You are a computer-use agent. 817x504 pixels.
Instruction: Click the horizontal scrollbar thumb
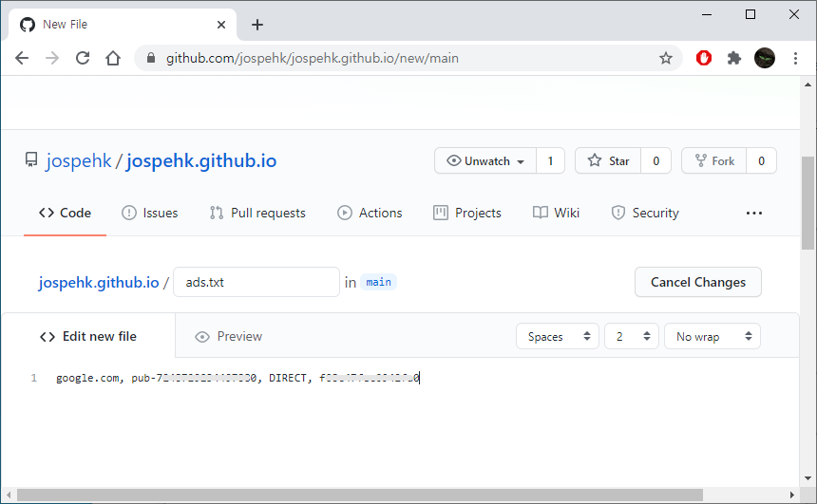coord(359,495)
